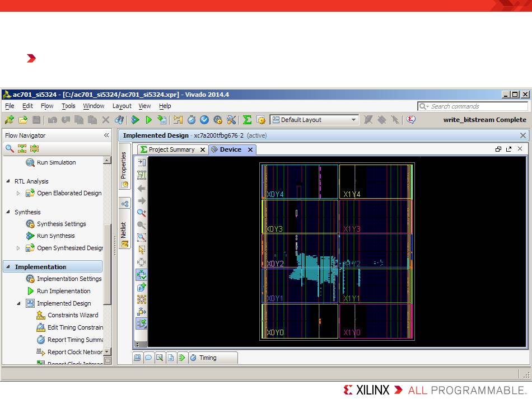
Task: Collapse the Synthesis section
Action: click(x=8, y=212)
